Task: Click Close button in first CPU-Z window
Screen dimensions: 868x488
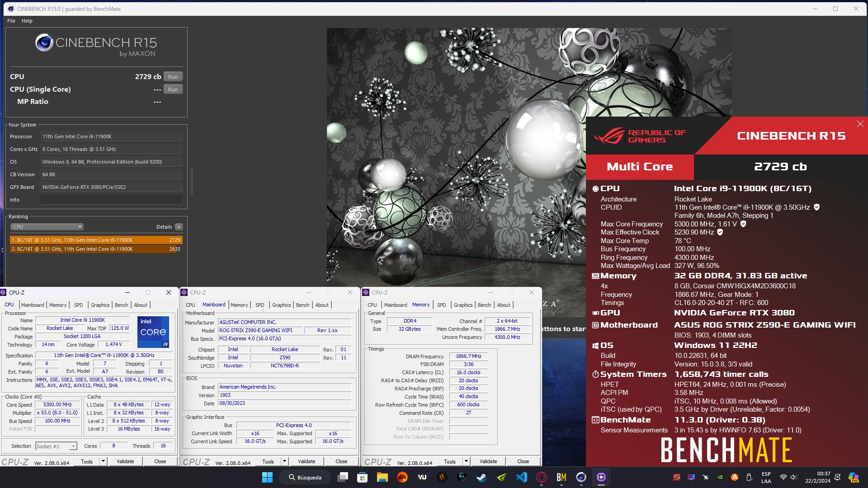Action: coord(160,461)
